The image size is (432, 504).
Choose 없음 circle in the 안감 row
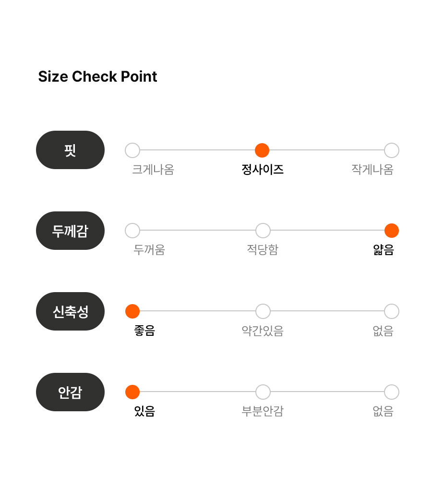click(392, 392)
